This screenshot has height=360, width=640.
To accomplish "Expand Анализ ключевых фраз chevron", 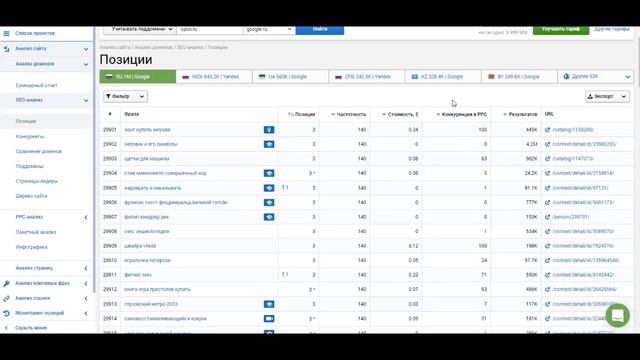I will click(x=86, y=284).
